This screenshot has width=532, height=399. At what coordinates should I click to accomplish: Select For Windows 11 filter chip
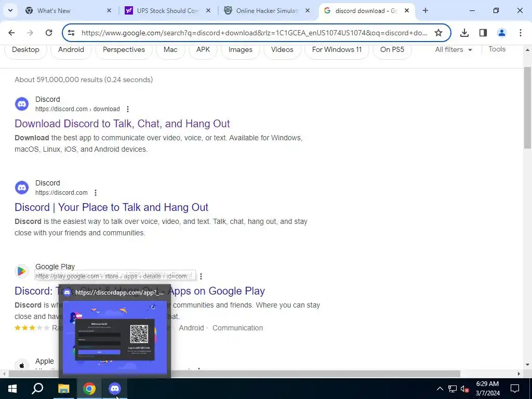[337, 49]
